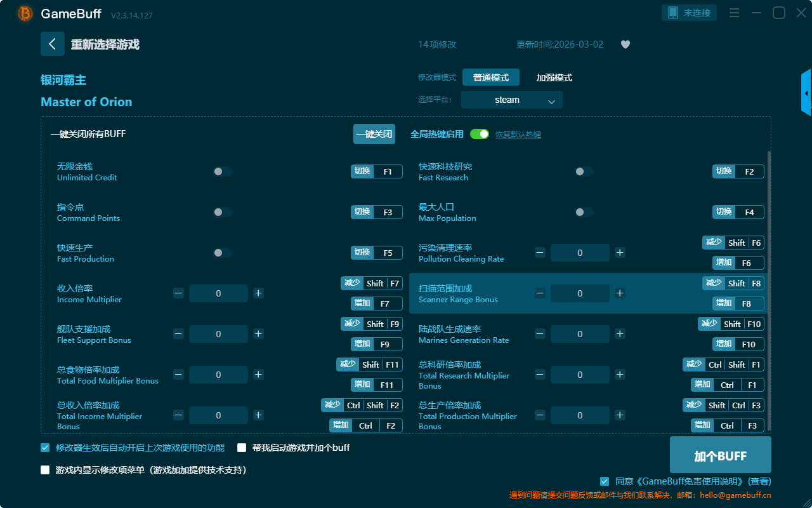Click the 加个BUFF button
812x508 pixels.
point(720,455)
